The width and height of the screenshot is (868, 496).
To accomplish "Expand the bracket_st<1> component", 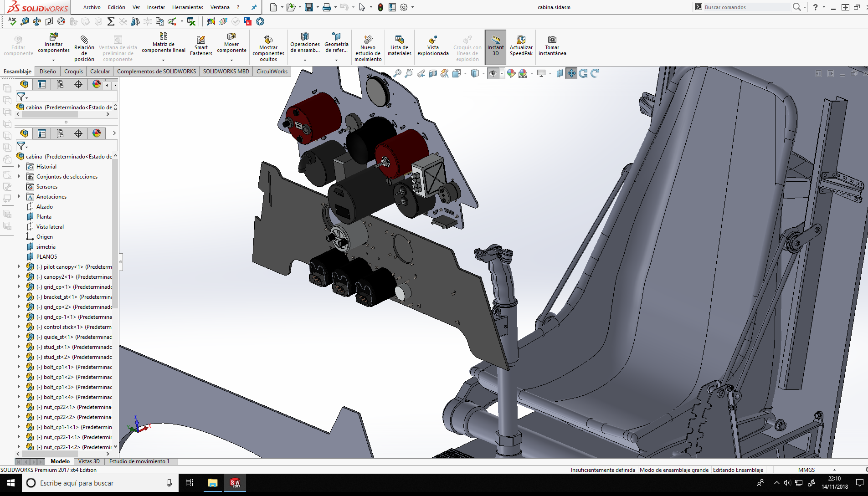I will 19,297.
